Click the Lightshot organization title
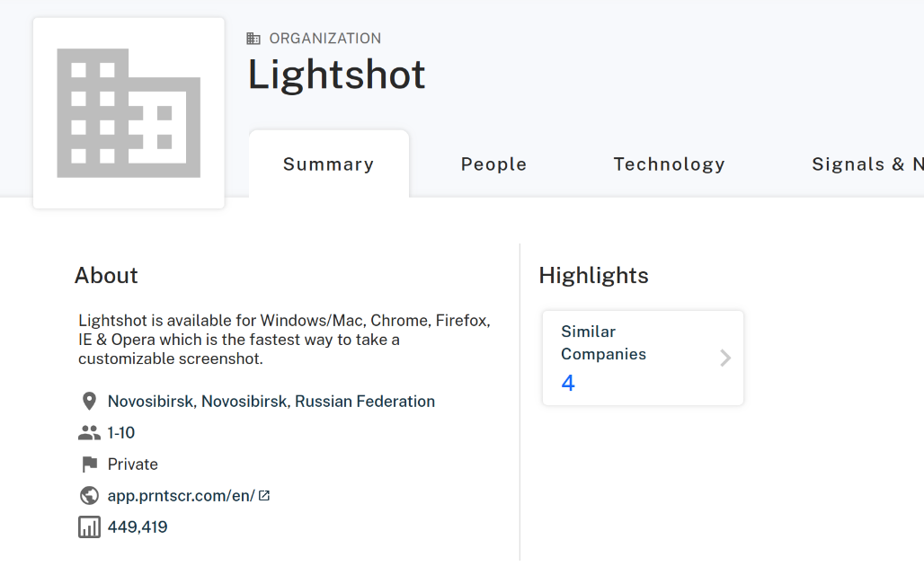This screenshot has width=924, height=575. coord(336,75)
